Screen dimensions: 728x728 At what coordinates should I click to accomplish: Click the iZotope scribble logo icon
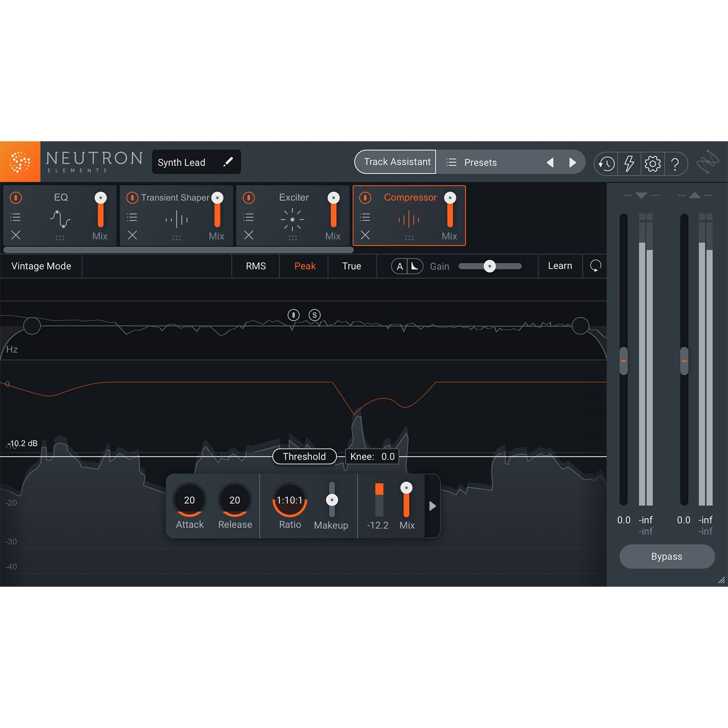click(x=708, y=162)
